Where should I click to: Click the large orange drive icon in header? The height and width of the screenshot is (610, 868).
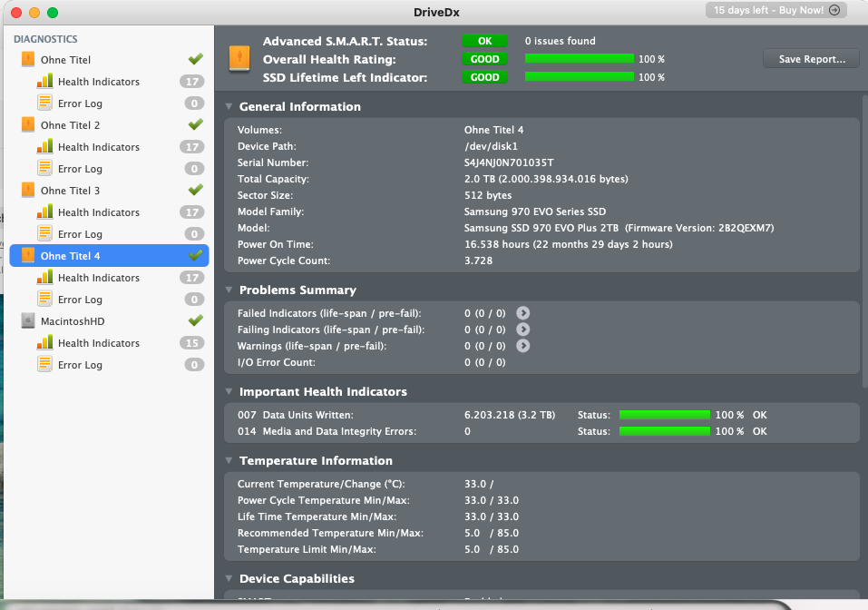point(238,59)
